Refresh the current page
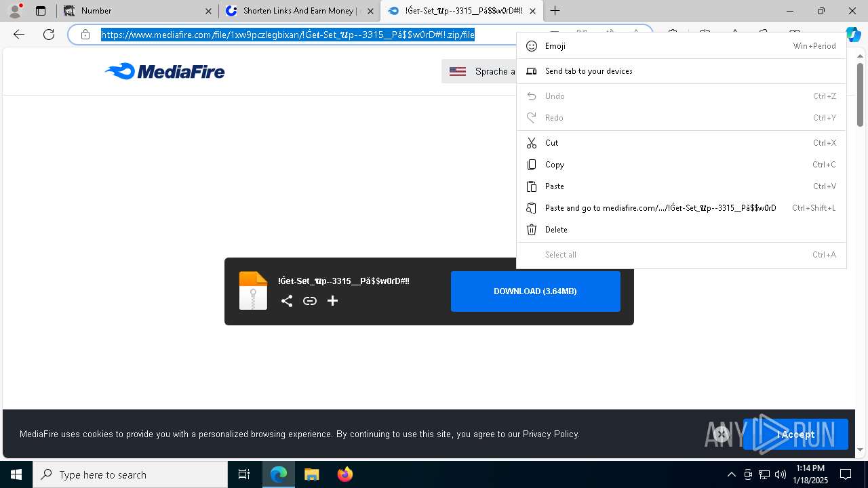This screenshot has width=868, height=488. [x=49, y=35]
